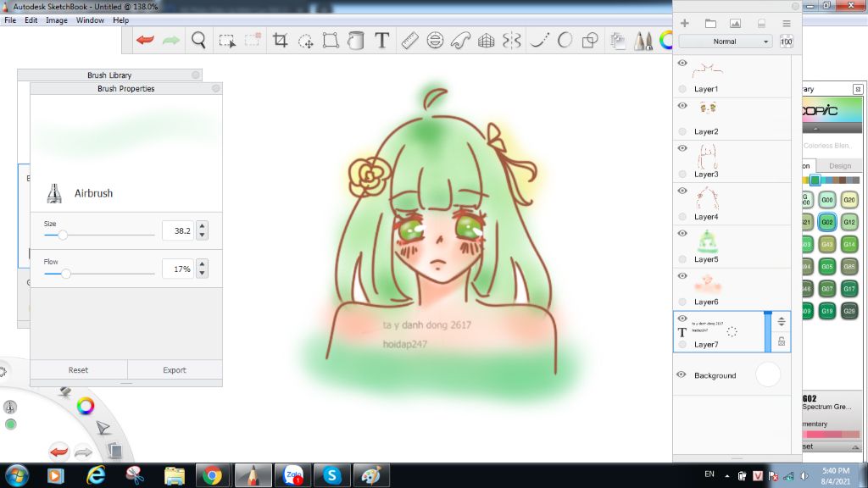Select the Crop tool

[280, 40]
